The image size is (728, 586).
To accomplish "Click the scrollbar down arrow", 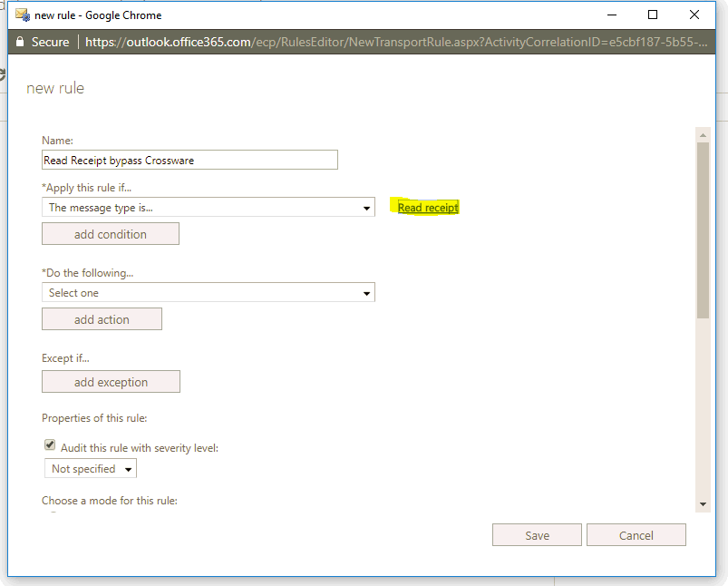I will coord(703,504).
